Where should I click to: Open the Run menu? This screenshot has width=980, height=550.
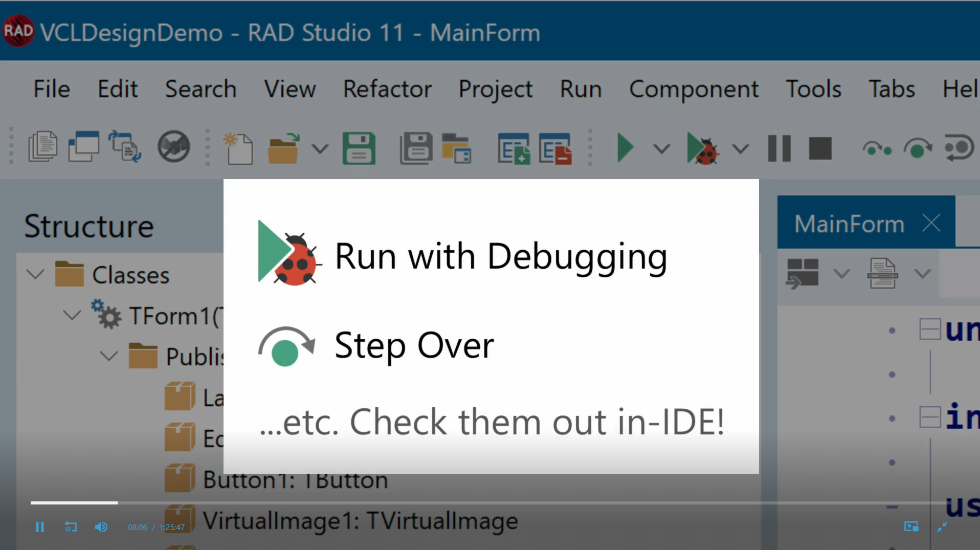[x=581, y=89]
